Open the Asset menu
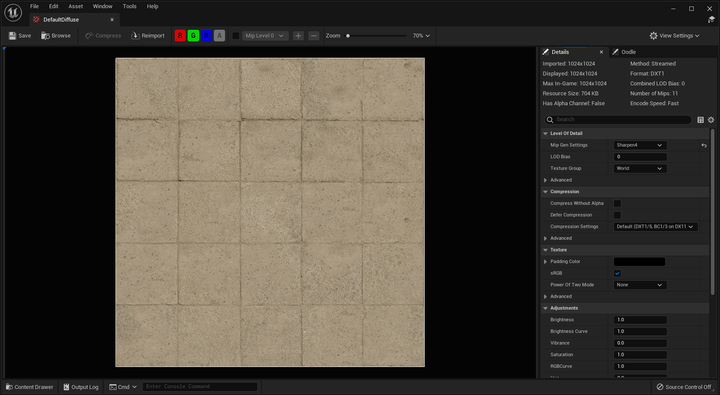 (x=76, y=6)
